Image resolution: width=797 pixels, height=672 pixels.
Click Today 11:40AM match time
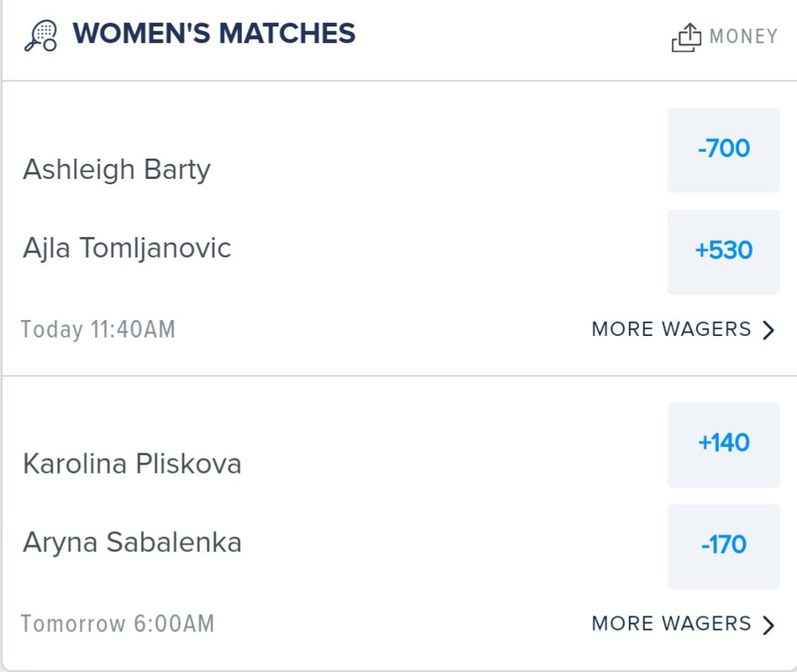click(x=97, y=329)
